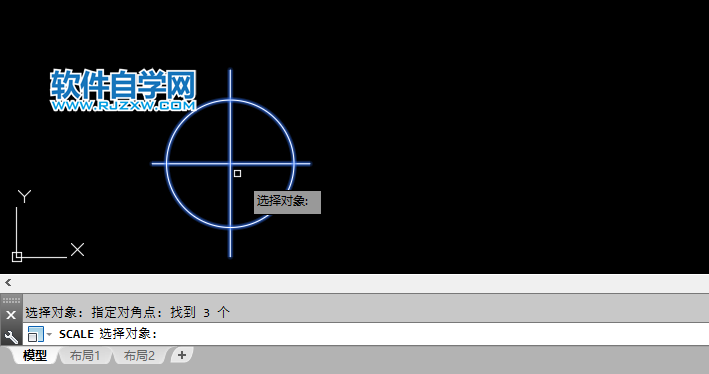Viewport: 709px width, 374px height.
Task: Expand the recent commands dropdown arrow
Action: [49, 334]
